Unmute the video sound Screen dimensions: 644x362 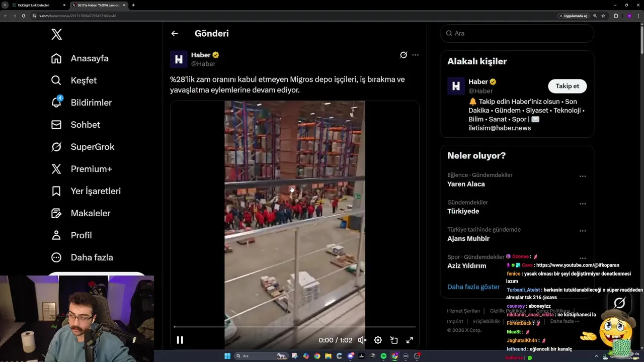[x=362, y=340]
